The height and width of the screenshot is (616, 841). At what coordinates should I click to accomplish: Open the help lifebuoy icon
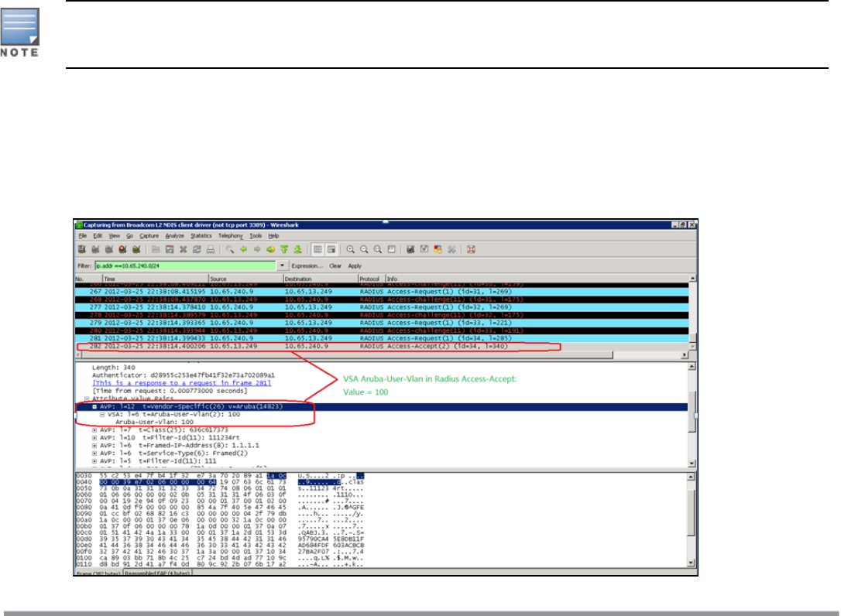coord(471,249)
